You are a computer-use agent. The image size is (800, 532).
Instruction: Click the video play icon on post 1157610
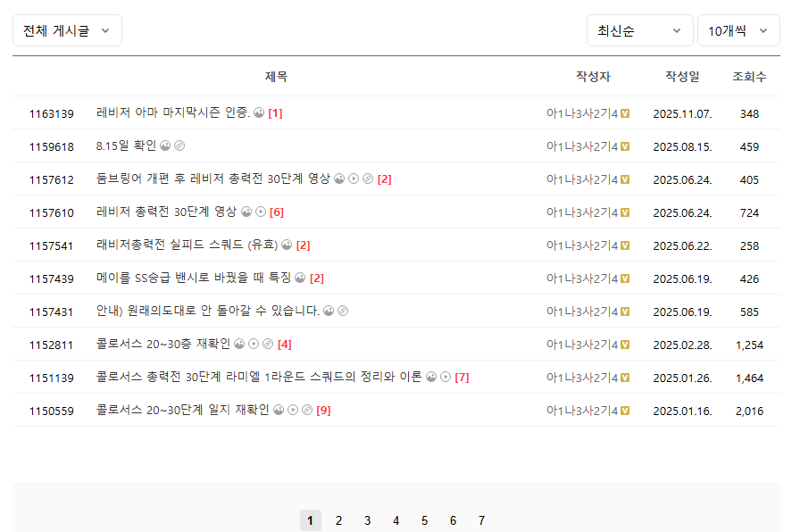pyautogui.click(x=261, y=212)
